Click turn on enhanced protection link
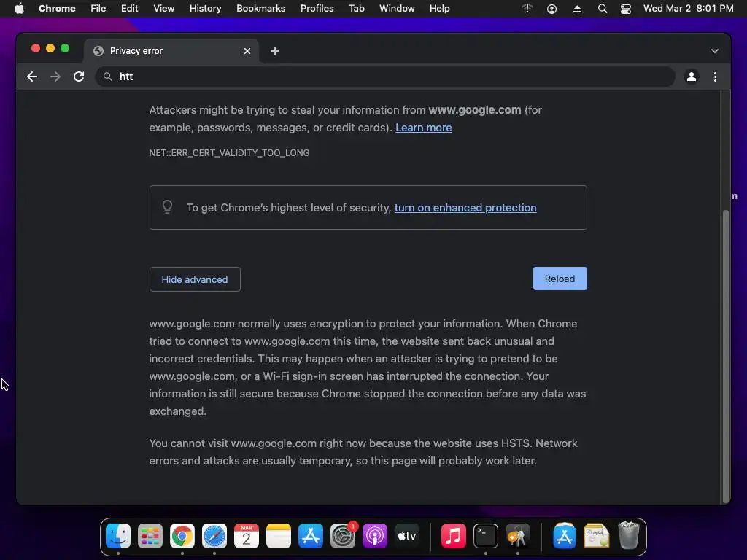This screenshot has width=747, height=560. tap(465, 208)
